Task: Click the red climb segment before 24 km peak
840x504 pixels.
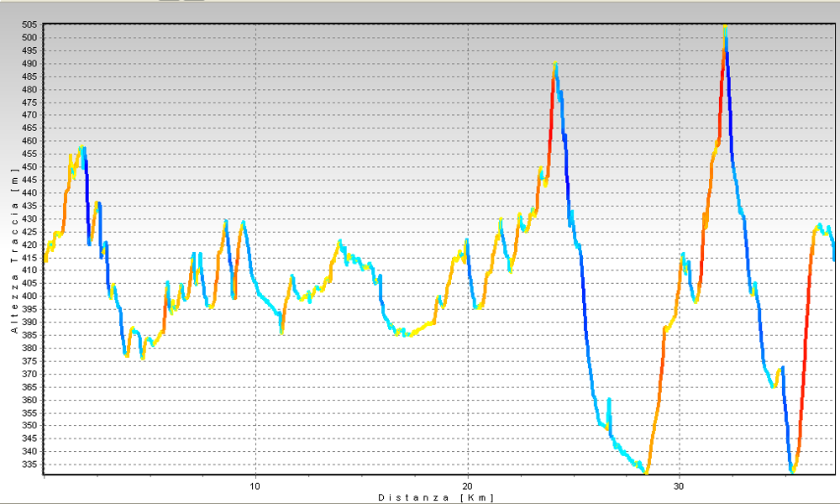Action: [550, 118]
